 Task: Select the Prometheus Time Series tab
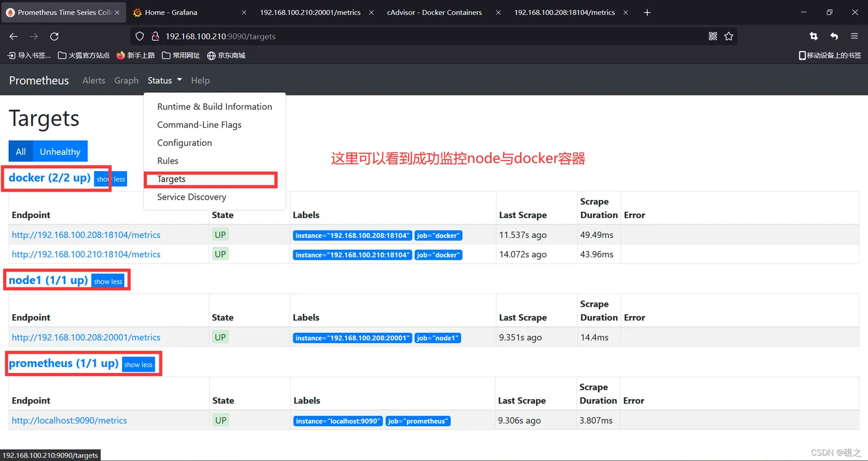(63, 12)
